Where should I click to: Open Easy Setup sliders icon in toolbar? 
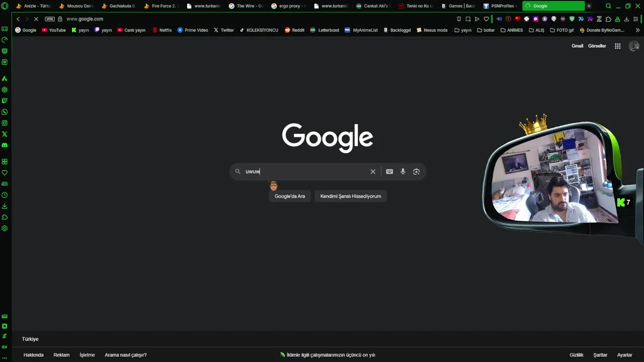point(636,19)
